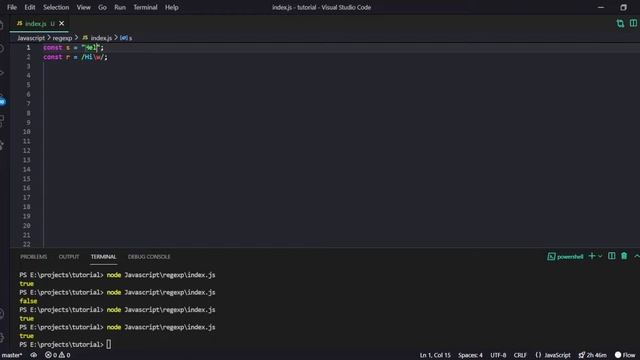This screenshot has height=360, width=640.
Task: Click the Flow status bar item
Action: point(625,355)
